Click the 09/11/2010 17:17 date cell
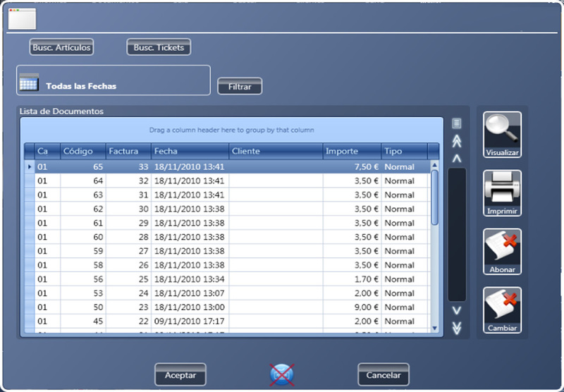The width and height of the screenshot is (564, 392). [190, 321]
